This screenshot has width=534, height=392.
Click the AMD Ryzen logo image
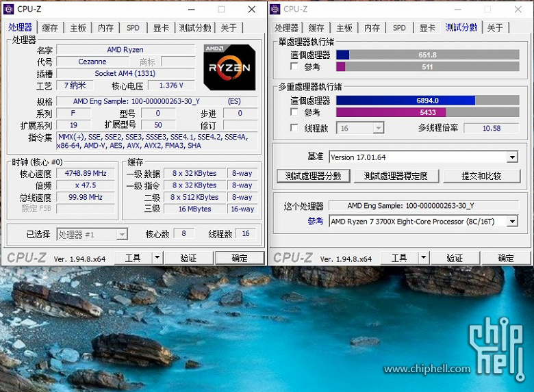[229, 67]
